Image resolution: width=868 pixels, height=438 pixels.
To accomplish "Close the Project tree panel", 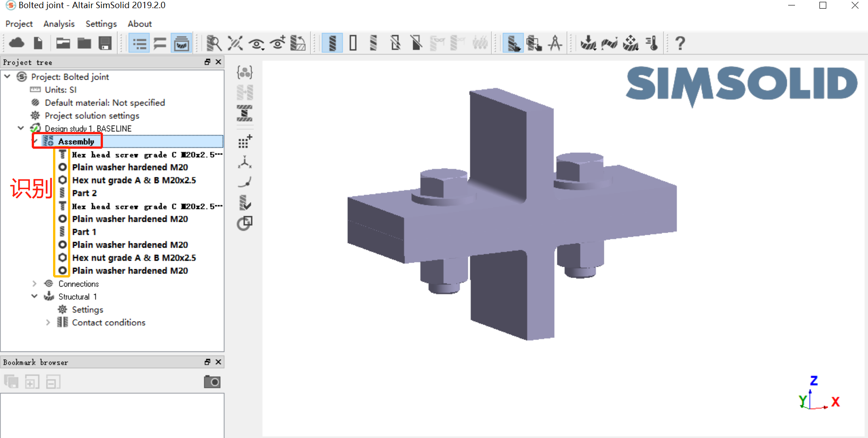I will (218, 62).
